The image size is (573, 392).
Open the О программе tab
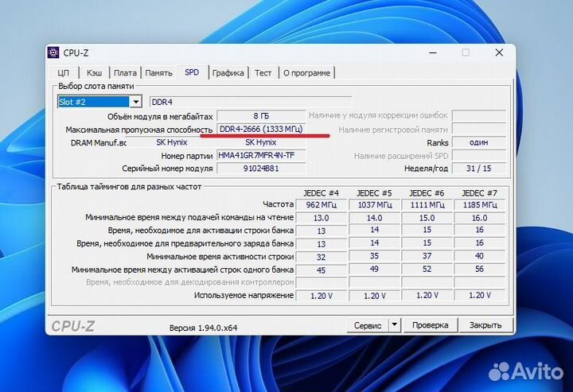pos(306,72)
